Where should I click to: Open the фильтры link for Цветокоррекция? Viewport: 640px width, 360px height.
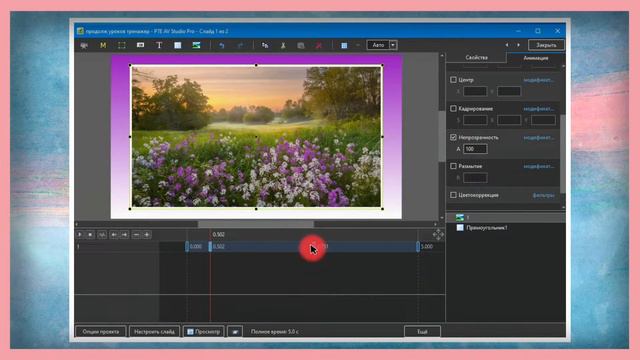coord(543,196)
